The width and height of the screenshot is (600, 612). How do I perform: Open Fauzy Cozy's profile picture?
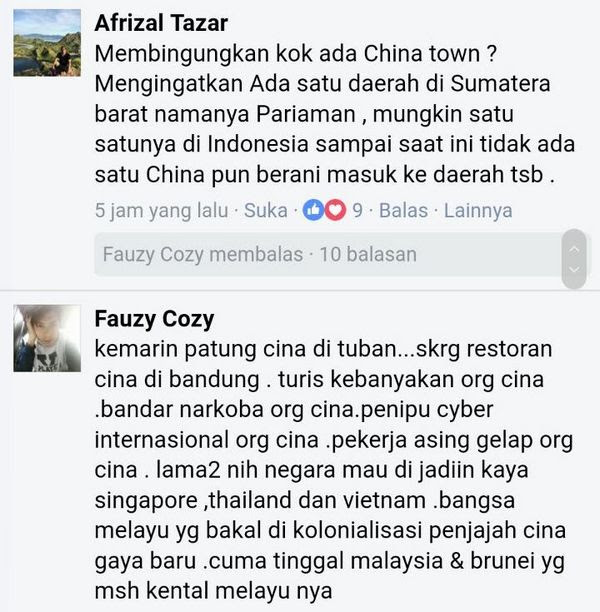[47, 338]
